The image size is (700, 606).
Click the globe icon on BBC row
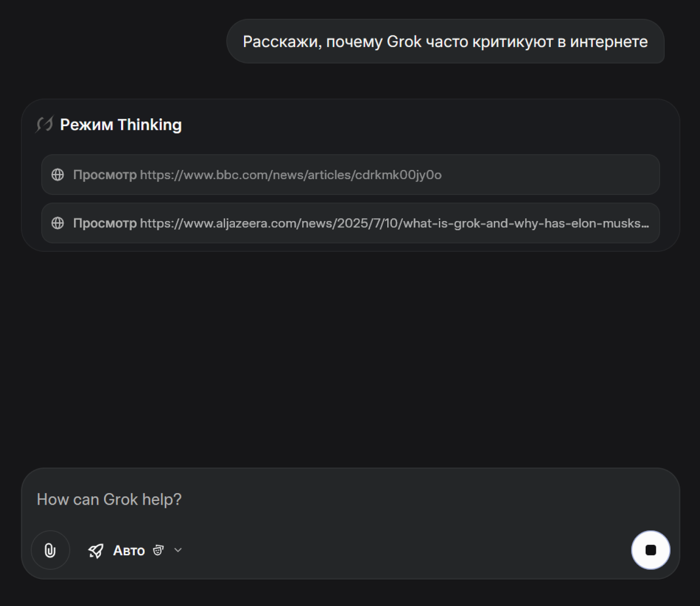click(58, 175)
